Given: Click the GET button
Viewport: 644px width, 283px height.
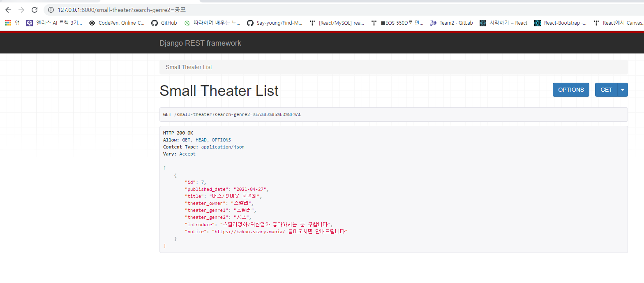Looking at the screenshot, I should tap(606, 90).
